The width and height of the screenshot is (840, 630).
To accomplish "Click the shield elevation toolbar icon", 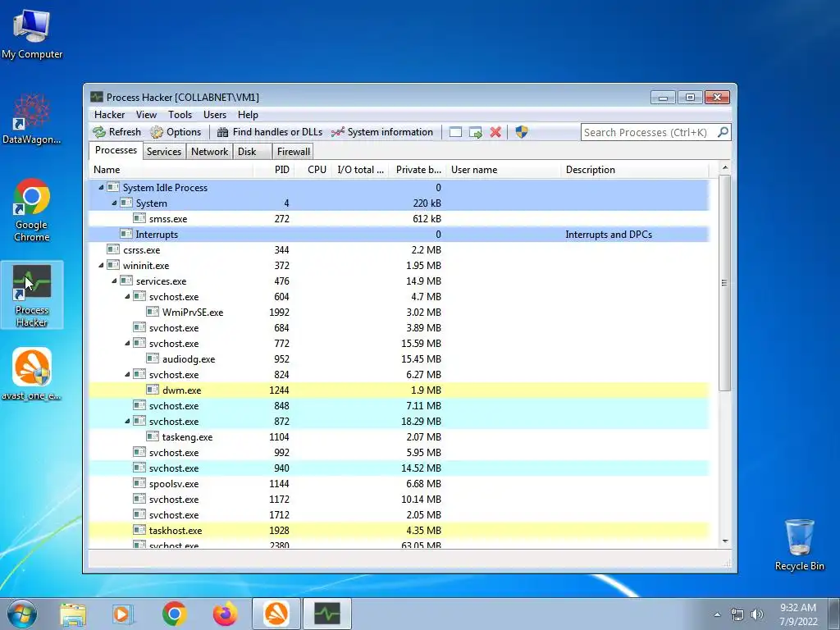I will coord(521,132).
